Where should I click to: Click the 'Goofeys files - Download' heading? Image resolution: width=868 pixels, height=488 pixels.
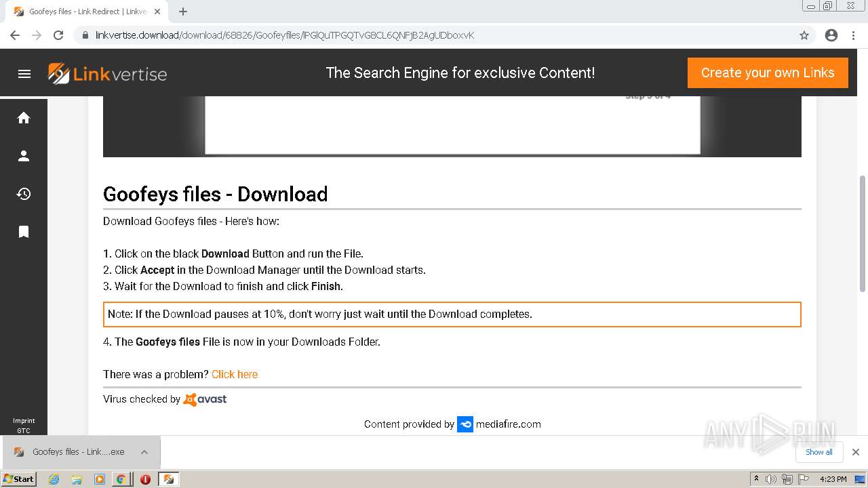tap(216, 195)
